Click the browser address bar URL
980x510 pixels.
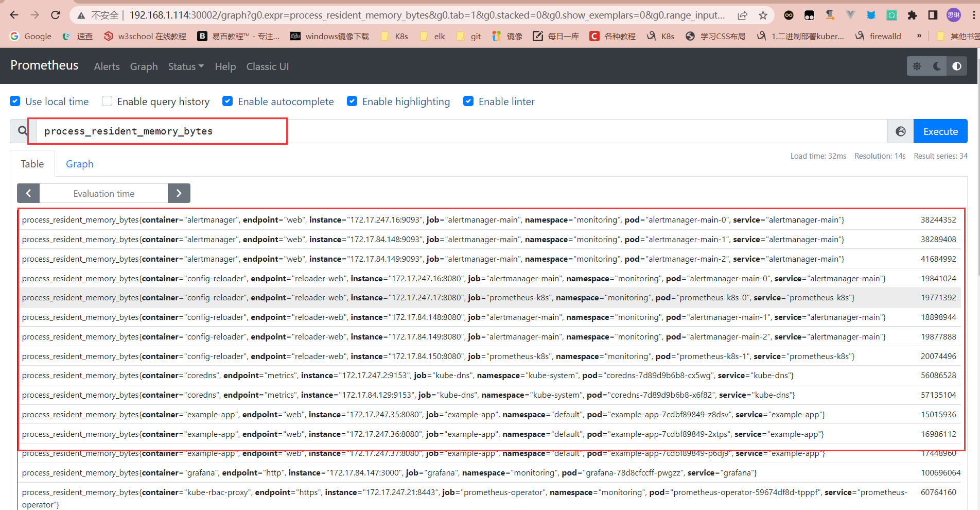pyautogui.click(x=427, y=15)
